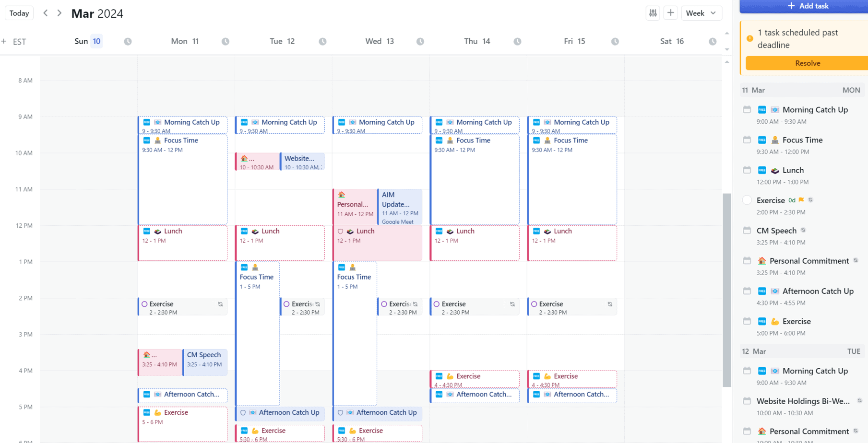The image size is (868, 443).
Task: Click the clock icon in Thursday 14 header
Action: click(517, 42)
